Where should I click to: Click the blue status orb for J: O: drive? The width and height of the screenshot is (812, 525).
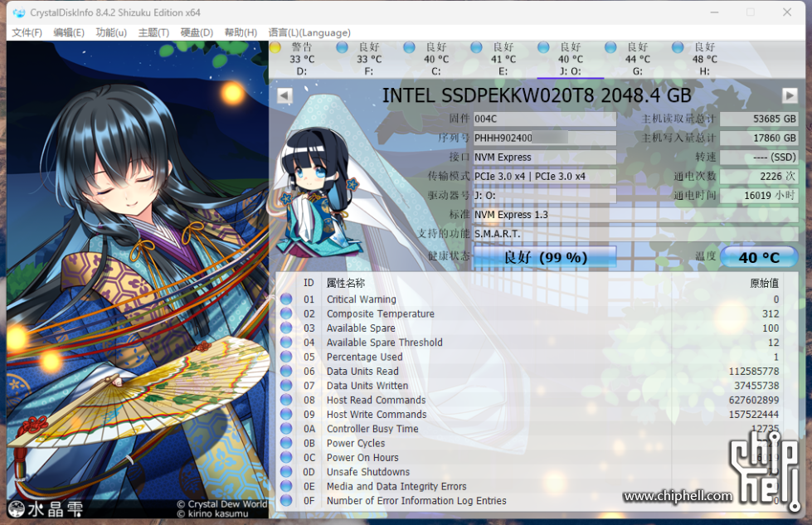tap(543, 47)
